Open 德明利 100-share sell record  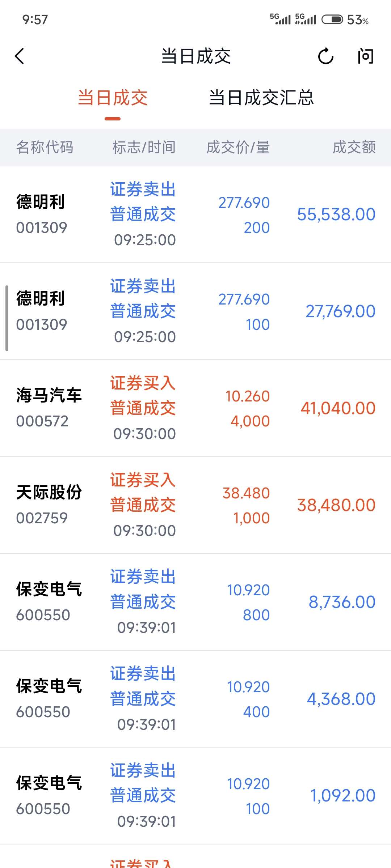[195, 311]
